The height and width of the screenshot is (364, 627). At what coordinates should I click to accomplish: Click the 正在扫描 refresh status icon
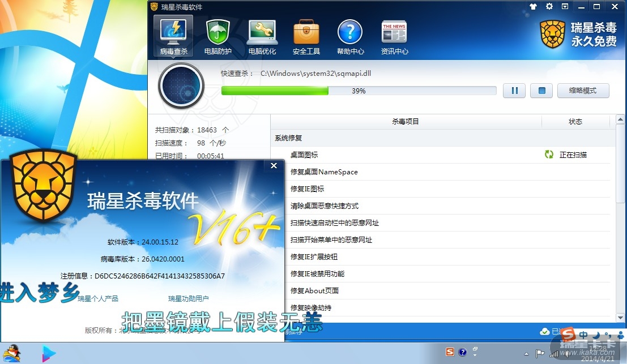pyautogui.click(x=549, y=155)
